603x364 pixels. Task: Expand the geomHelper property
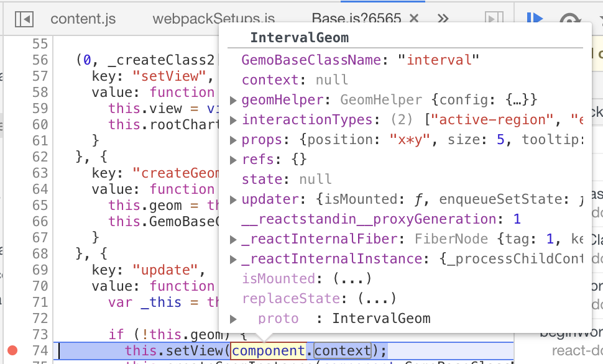[x=233, y=99]
